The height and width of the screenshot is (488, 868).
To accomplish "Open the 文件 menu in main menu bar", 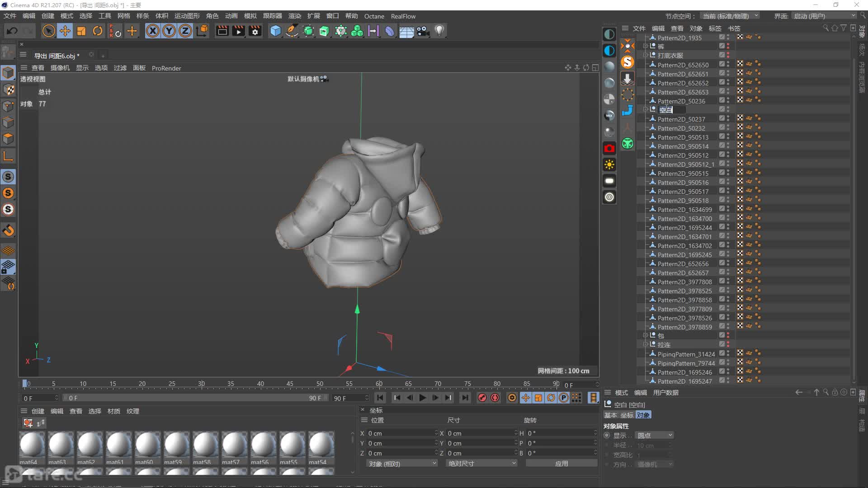I will tap(10, 16).
